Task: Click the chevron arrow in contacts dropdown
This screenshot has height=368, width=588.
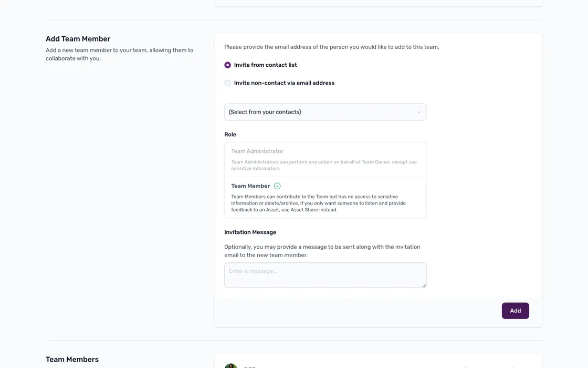Action: pyautogui.click(x=419, y=112)
